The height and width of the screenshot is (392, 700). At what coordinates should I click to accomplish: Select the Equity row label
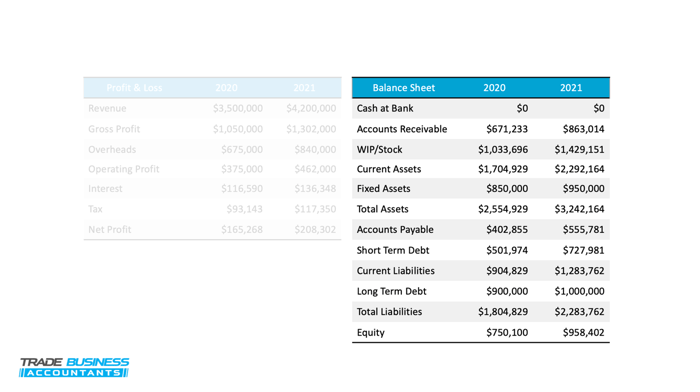pyautogui.click(x=371, y=333)
